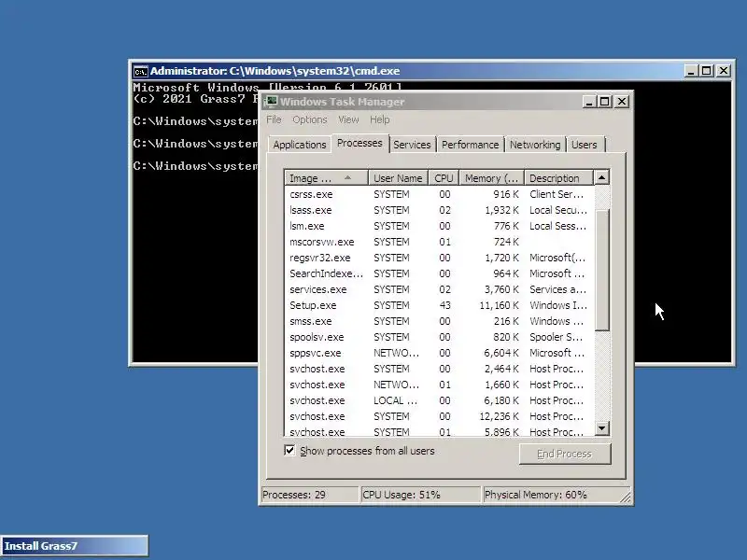
Task: Go to the Networking tab
Action: (x=535, y=145)
